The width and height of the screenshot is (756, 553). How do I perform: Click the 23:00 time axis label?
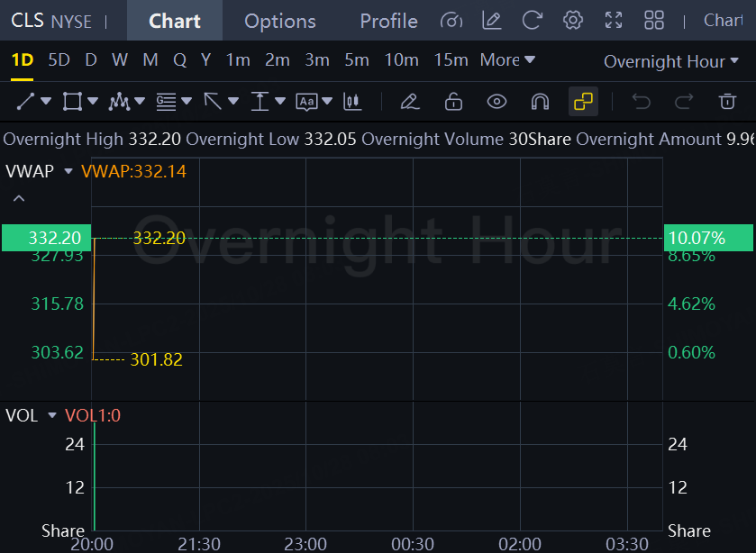305,544
